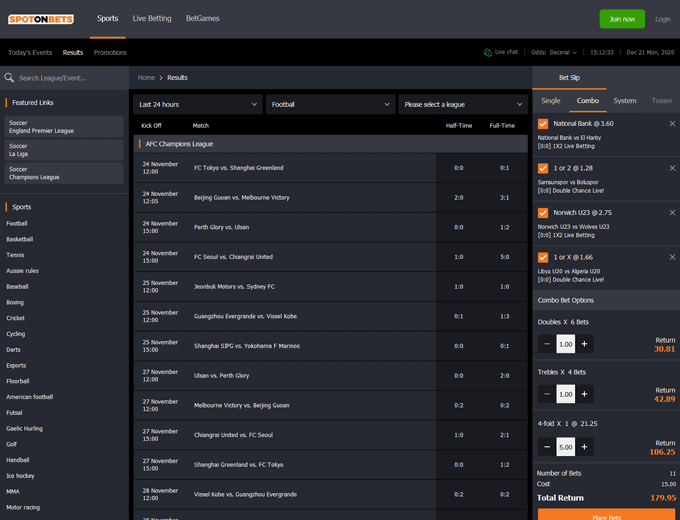Screen dimensions: 680x520
Task: Decrease 4-fold stake with minus button
Action: [x=547, y=447]
